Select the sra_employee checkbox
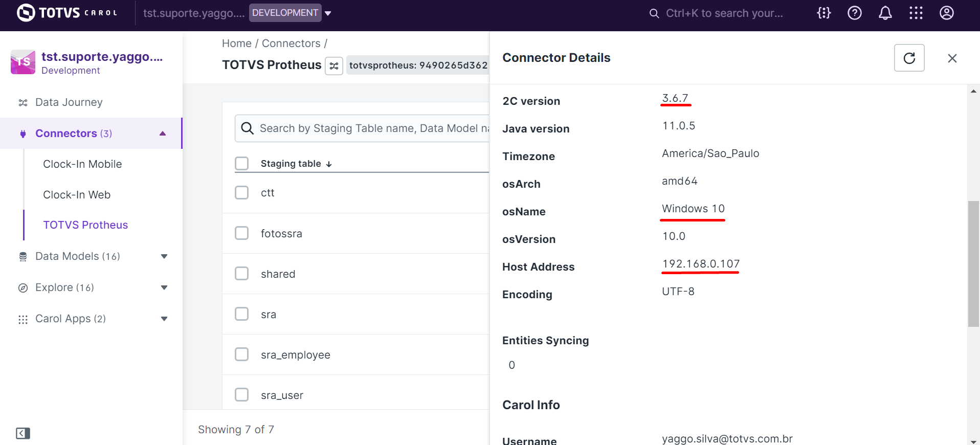Image resolution: width=980 pixels, height=445 pixels. tap(242, 354)
